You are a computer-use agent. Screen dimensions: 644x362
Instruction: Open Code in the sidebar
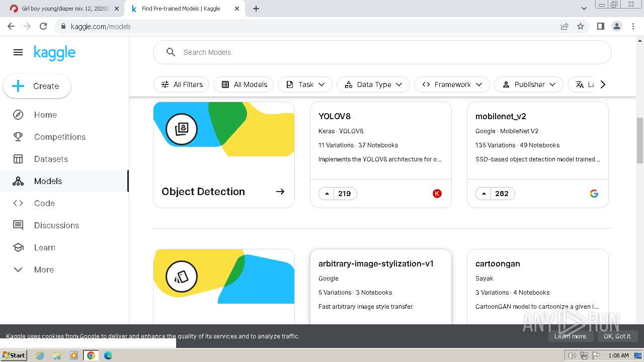(64, 203)
